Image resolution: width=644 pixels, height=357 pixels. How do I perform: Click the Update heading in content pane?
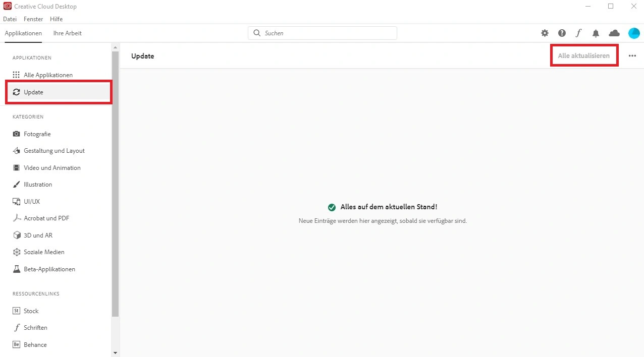coord(143,56)
